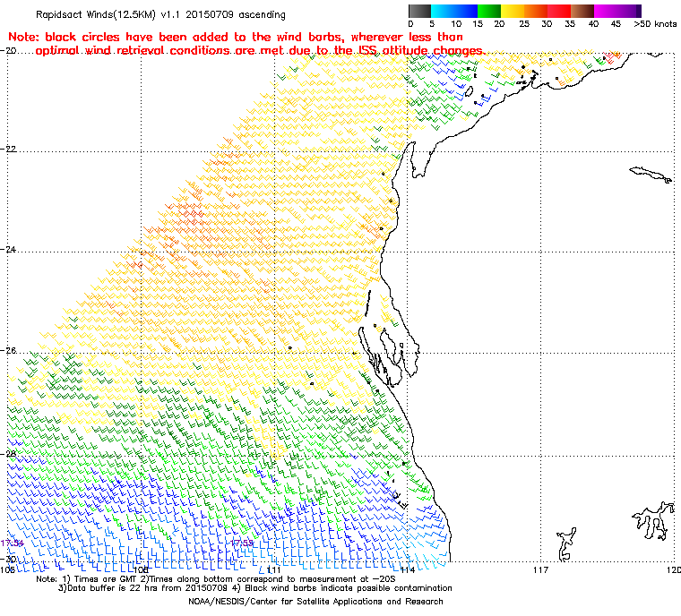Click the '111' longitude axis label

coord(273,569)
